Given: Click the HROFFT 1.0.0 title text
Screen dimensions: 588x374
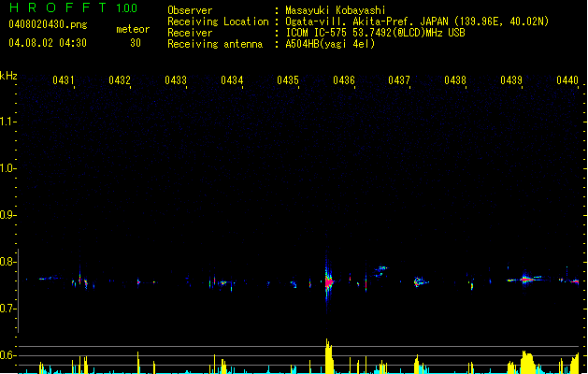Looking at the screenshot, I should [73, 7].
